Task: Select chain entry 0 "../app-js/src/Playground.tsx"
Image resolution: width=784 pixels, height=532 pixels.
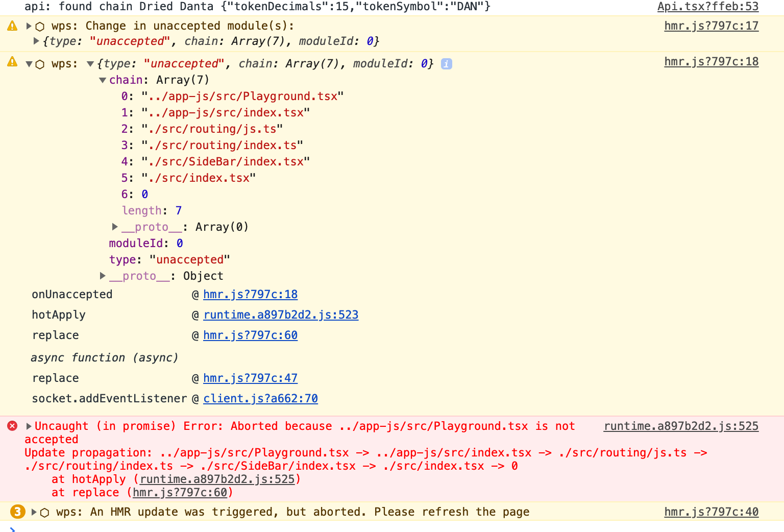Action: (x=232, y=96)
